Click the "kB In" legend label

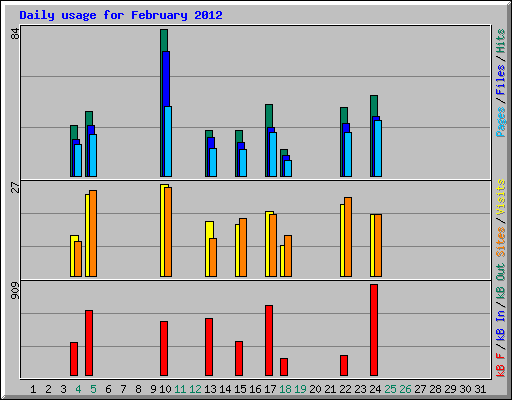[x=501, y=325]
